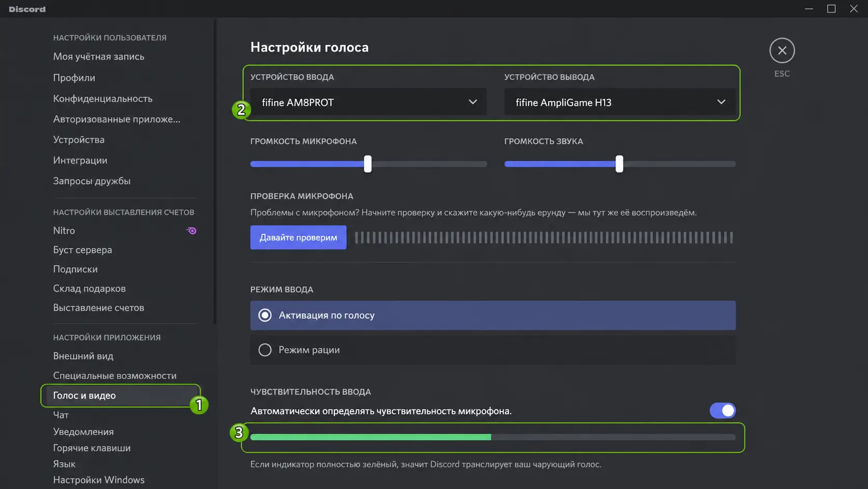Screen dimensions: 868x489
Task: Click the input sensitivity indicator bar
Action: (493, 437)
